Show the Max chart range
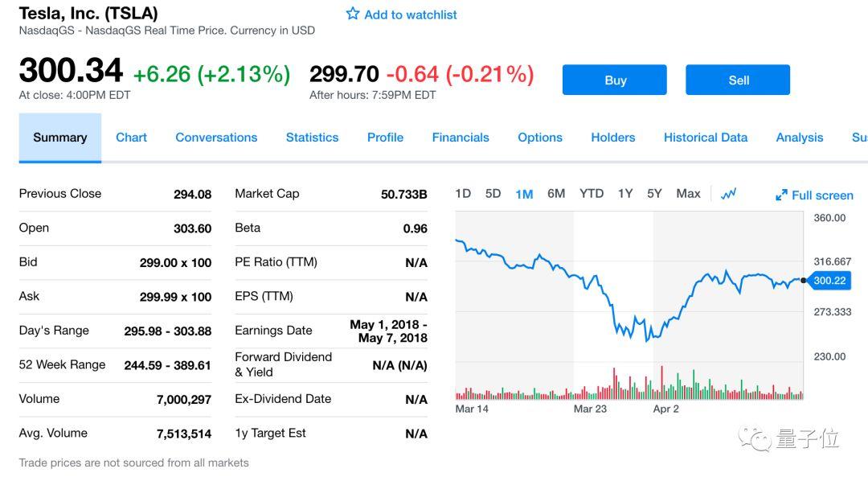The width and height of the screenshot is (868, 477). pyautogui.click(x=688, y=194)
